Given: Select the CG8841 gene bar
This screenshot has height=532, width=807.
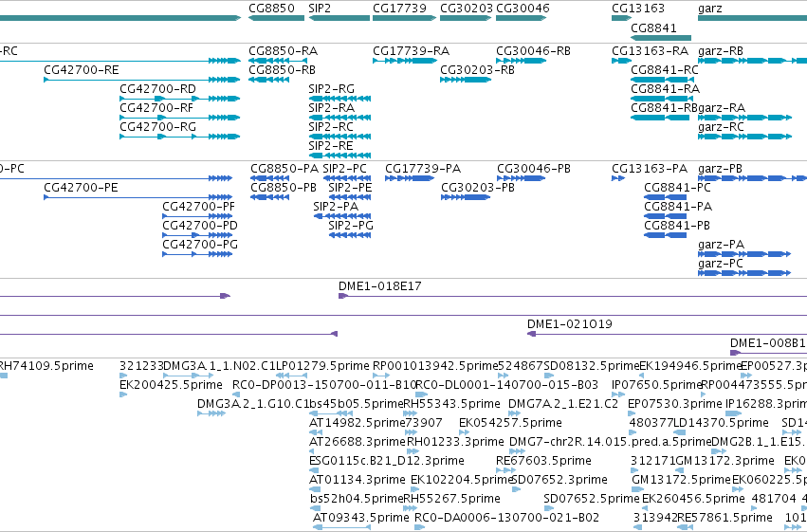Looking at the screenshot, I should (661, 38).
